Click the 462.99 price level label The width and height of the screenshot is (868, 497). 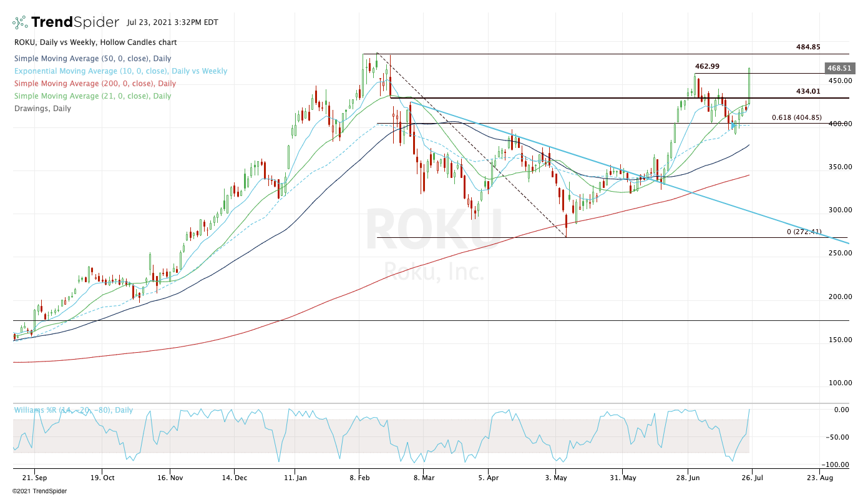[707, 66]
